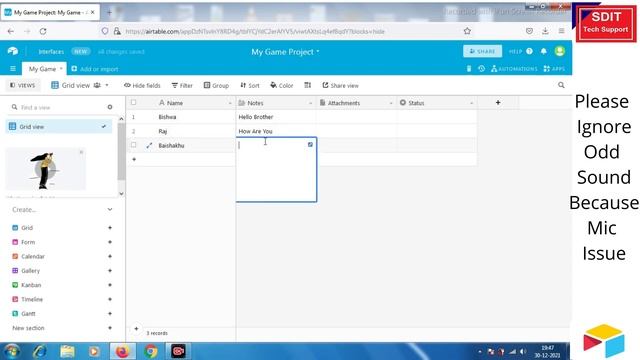Open Filter menu
This screenshot has height=360, width=640.
[x=182, y=85]
